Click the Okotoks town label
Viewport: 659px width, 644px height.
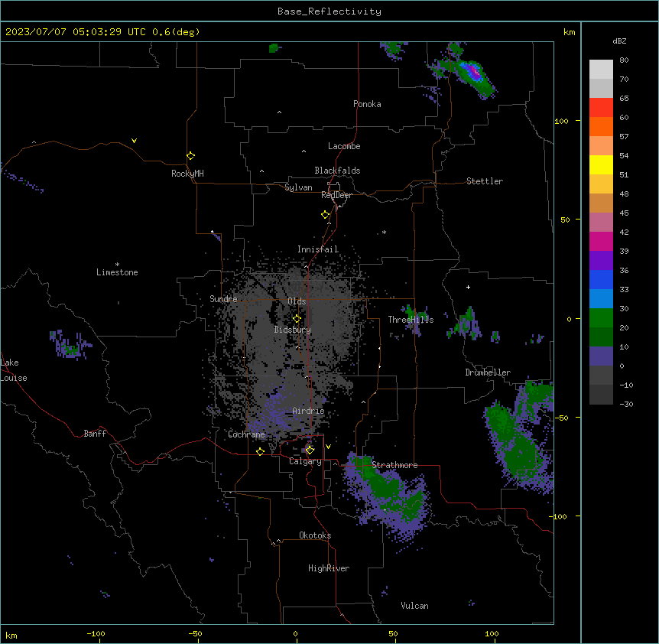315,535
